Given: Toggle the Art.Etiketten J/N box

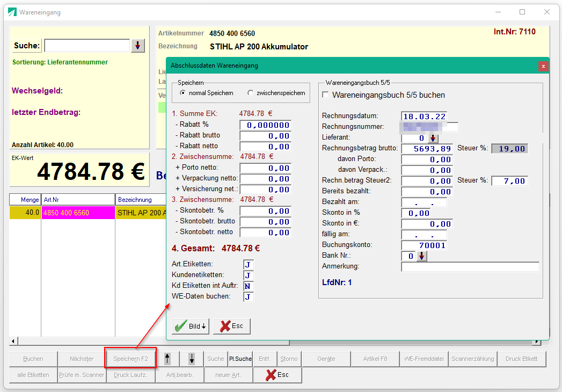Looking at the screenshot, I should (248, 265).
